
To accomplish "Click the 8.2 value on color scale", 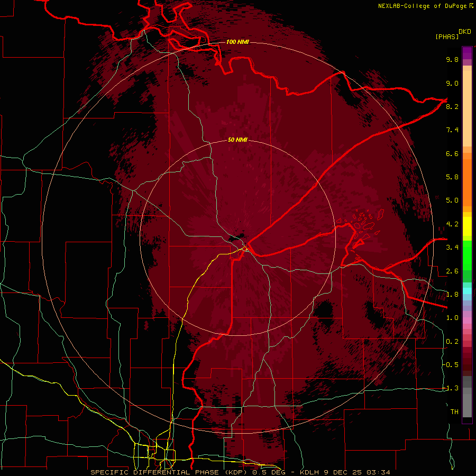I will click(x=452, y=106).
